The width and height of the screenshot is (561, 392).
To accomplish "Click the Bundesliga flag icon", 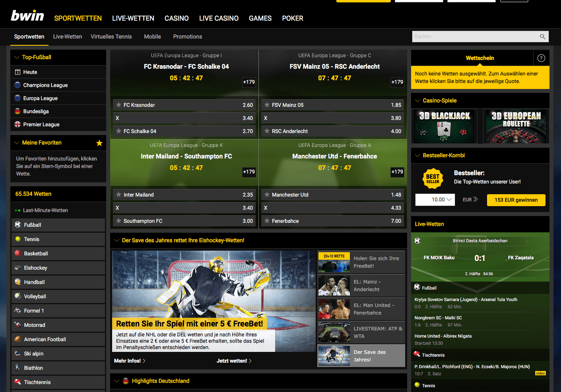I will 17,111.
